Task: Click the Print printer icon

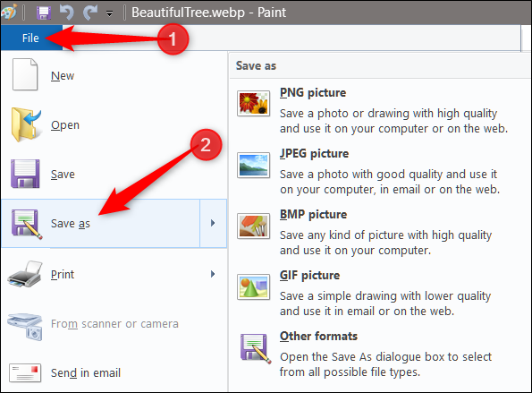Action: tap(25, 274)
